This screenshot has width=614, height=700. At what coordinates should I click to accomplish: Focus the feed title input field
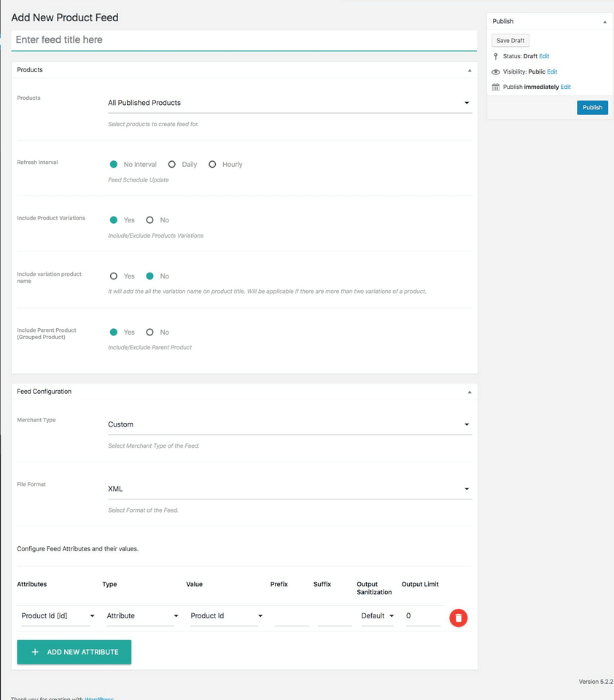point(244,40)
